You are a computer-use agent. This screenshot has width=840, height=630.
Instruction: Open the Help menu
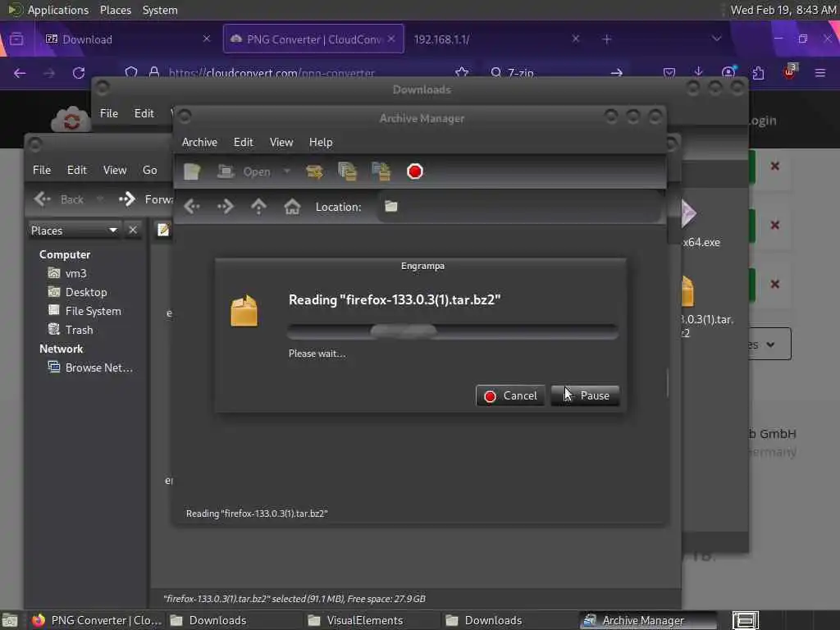321,143
